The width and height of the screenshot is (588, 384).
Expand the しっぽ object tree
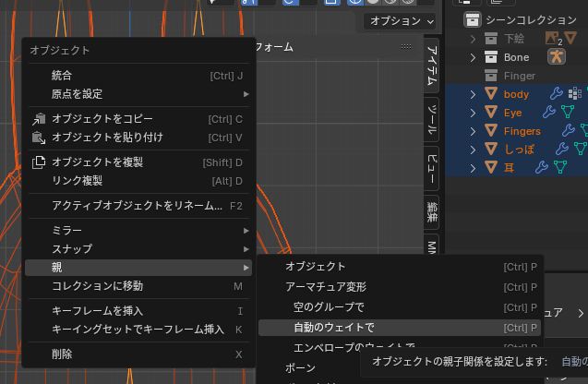click(473, 150)
